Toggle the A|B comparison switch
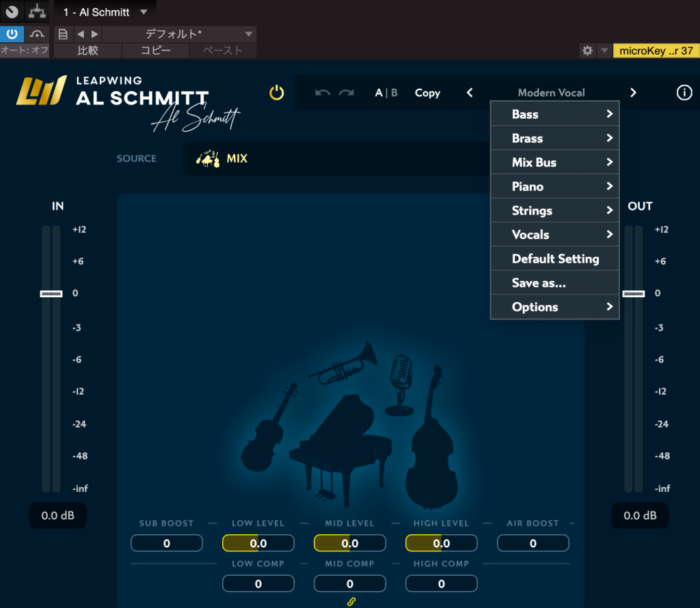700x608 pixels. pyautogui.click(x=386, y=93)
